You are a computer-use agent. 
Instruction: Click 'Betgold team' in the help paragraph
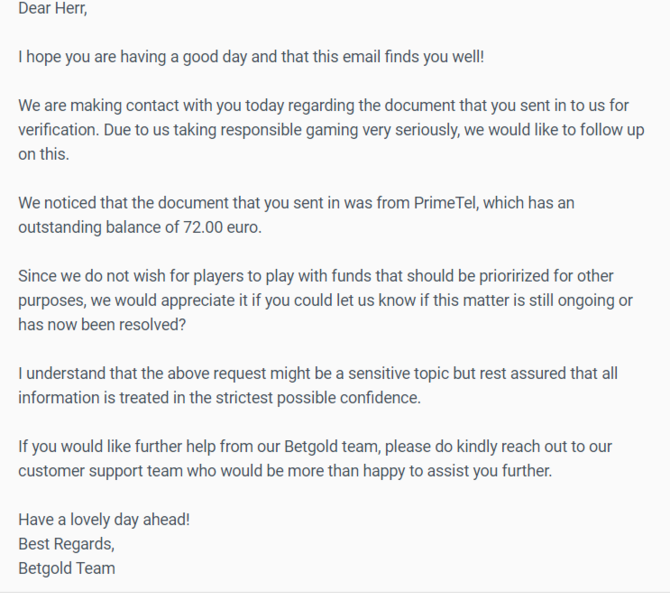[332, 447]
